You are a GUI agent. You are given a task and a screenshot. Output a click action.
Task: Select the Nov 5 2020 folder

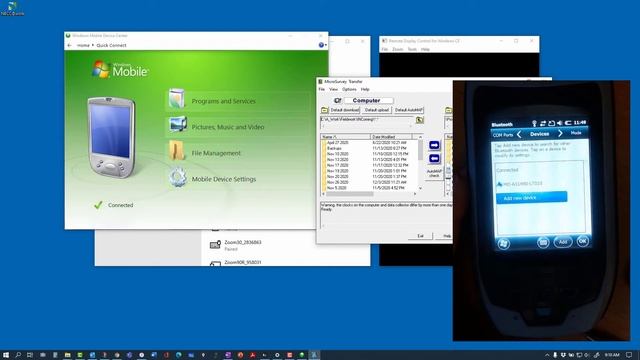(x=336, y=188)
